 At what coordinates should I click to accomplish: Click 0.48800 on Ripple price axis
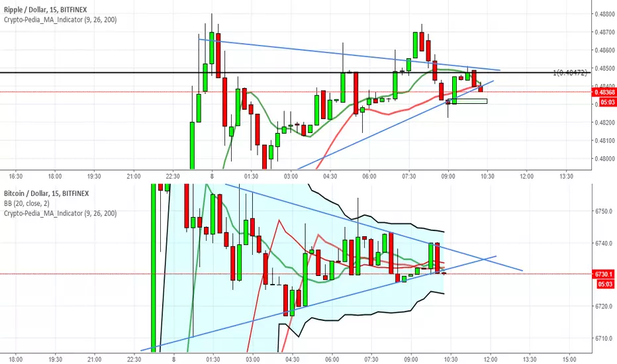[x=604, y=14]
